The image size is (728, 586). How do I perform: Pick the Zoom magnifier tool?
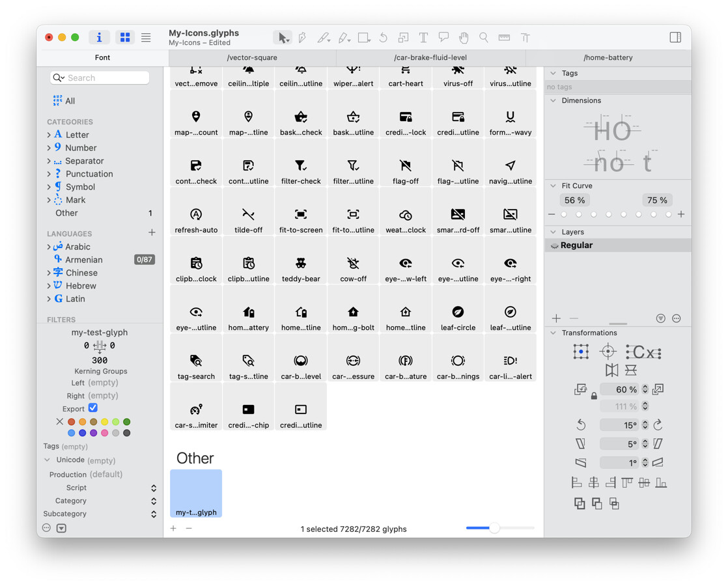coord(484,38)
